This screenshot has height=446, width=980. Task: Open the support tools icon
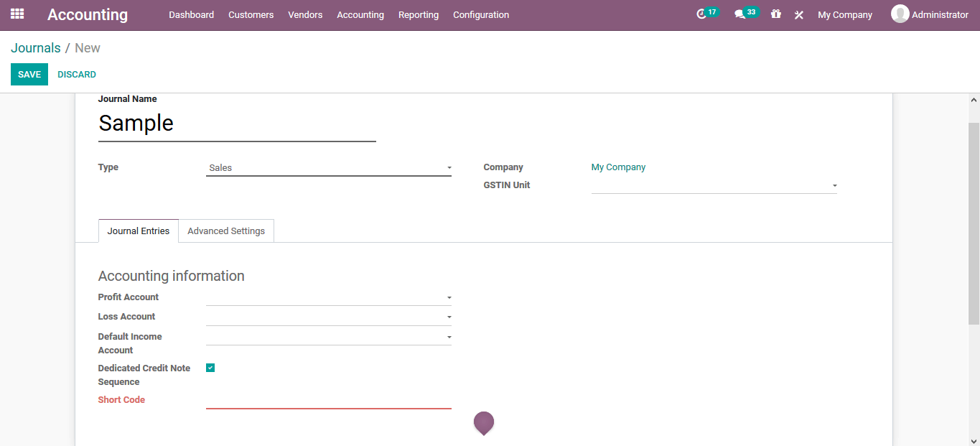[798, 14]
